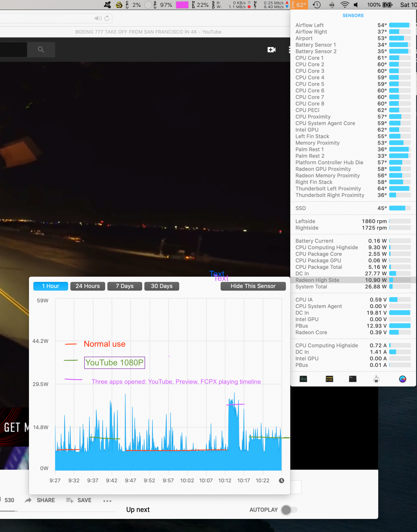Click the battery 100% menu bar icon
The width and height of the screenshot is (417, 532).
(x=380, y=5)
